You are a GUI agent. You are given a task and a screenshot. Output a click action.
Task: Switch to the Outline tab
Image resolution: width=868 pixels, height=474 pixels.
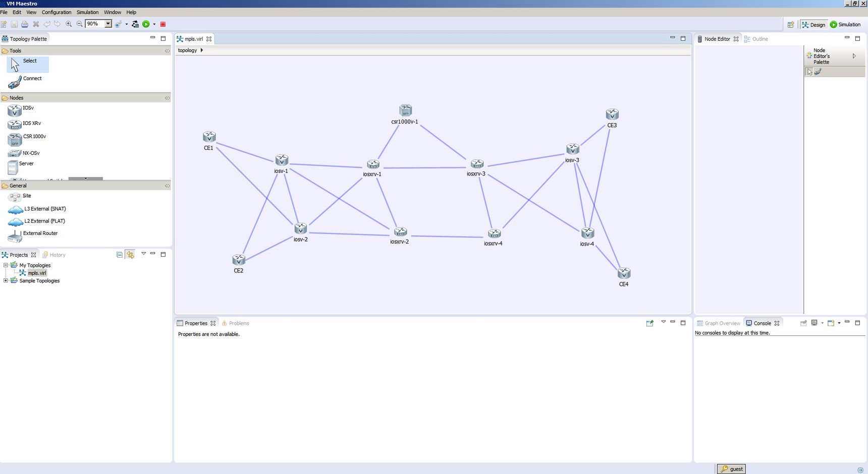click(756, 39)
